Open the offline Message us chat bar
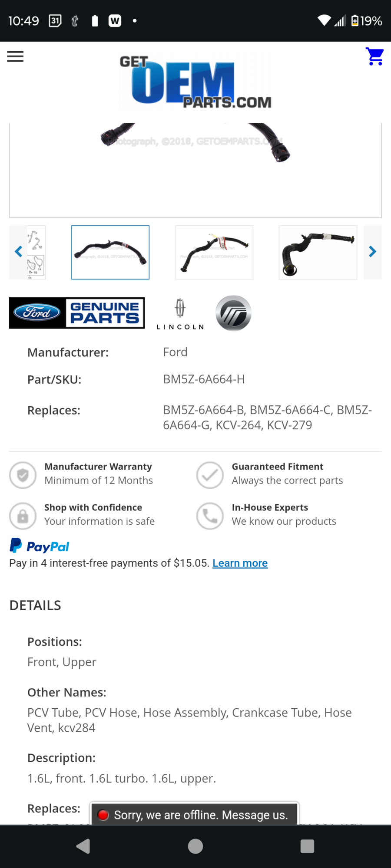The image size is (391, 868). (x=194, y=815)
